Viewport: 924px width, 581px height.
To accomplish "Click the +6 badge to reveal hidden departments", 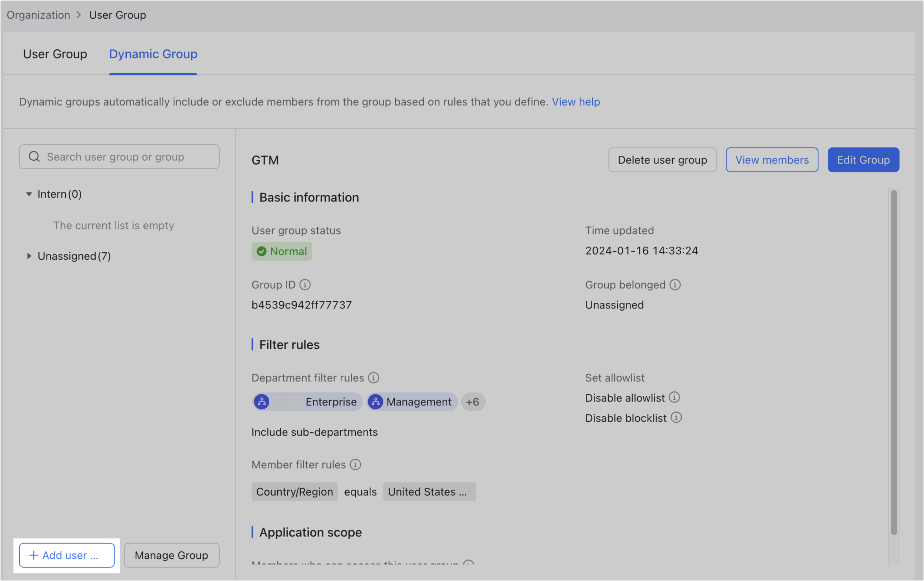I will 473,402.
